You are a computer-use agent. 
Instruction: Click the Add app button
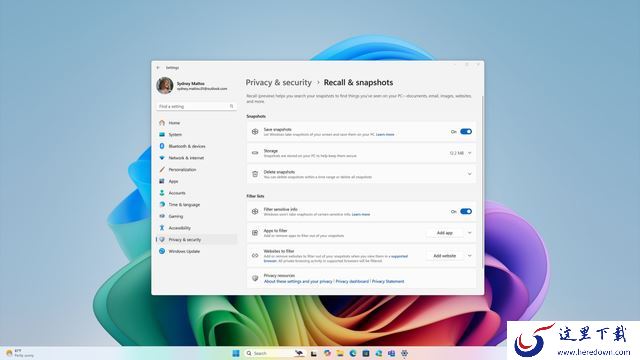[444, 233]
